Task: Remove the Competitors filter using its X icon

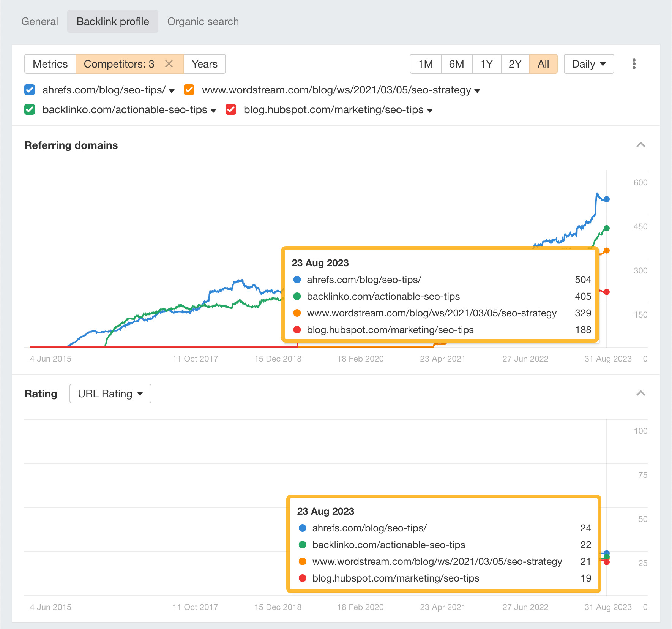Action: coord(169,64)
